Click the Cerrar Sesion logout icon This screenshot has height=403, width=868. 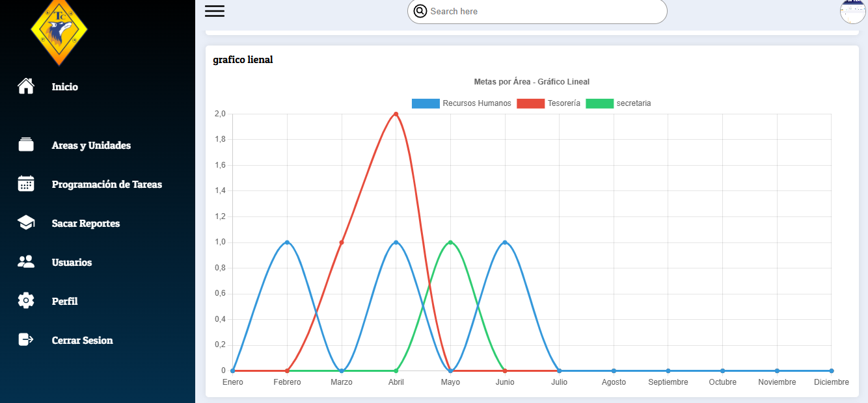pos(26,340)
